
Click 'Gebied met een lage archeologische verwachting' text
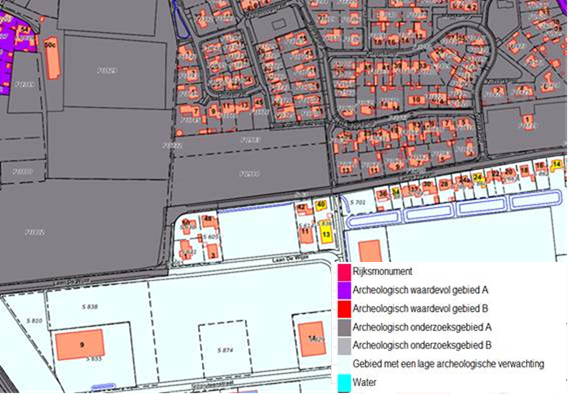(x=448, y=364)
